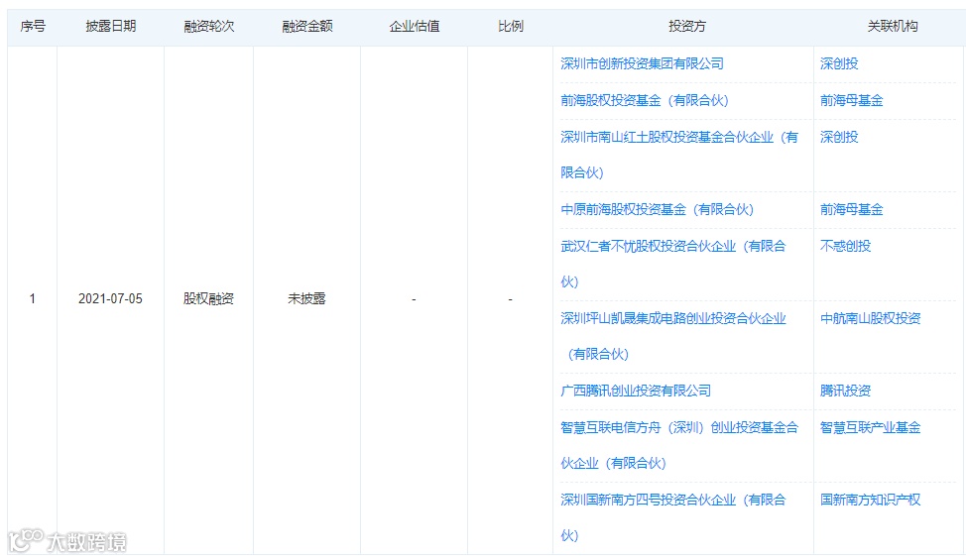Open 前海股权投资基金（有限合伙）investor link
The height and width of the screenshot is (560, 966).
645,100
